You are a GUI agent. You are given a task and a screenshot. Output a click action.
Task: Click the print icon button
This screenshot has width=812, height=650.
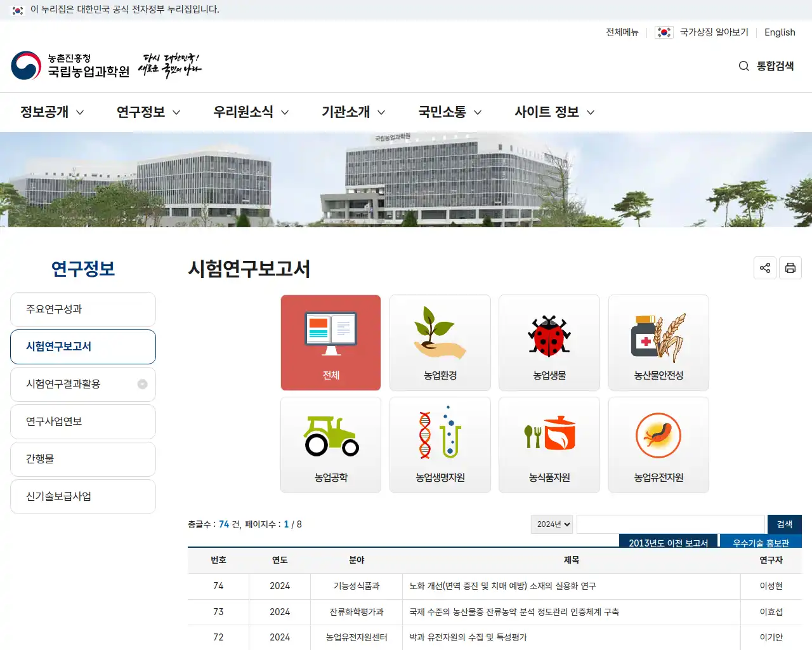click(x=790, y=268)
